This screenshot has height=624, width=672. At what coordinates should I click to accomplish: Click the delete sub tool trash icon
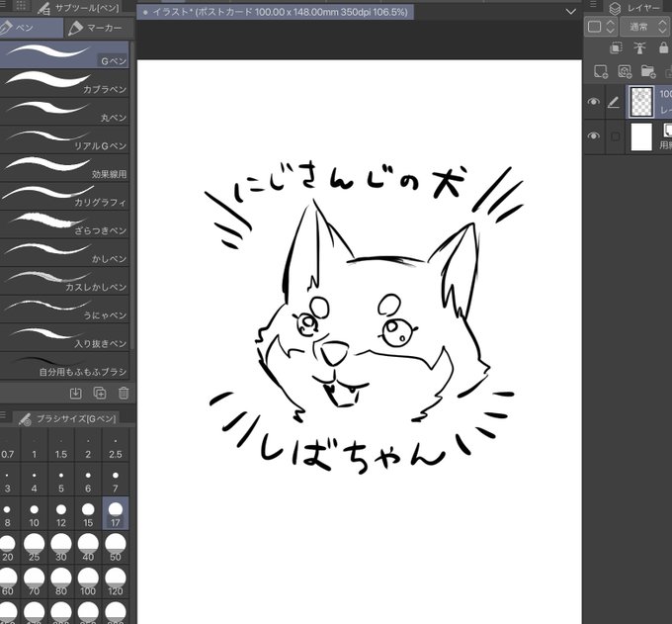click(124, 393)
